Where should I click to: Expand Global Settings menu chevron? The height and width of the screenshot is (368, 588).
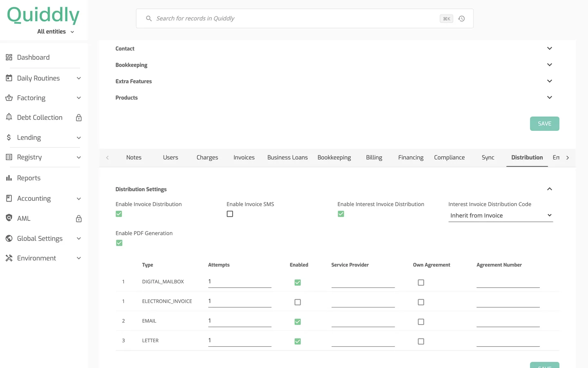[79, 238]
